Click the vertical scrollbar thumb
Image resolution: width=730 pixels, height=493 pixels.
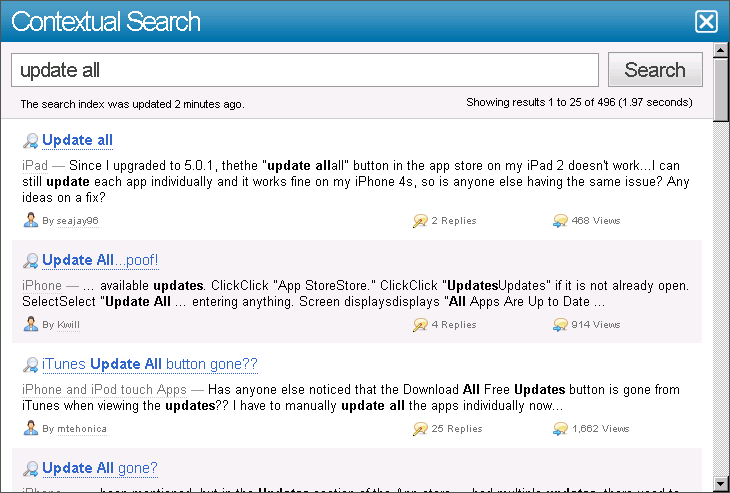pos(721,89)
